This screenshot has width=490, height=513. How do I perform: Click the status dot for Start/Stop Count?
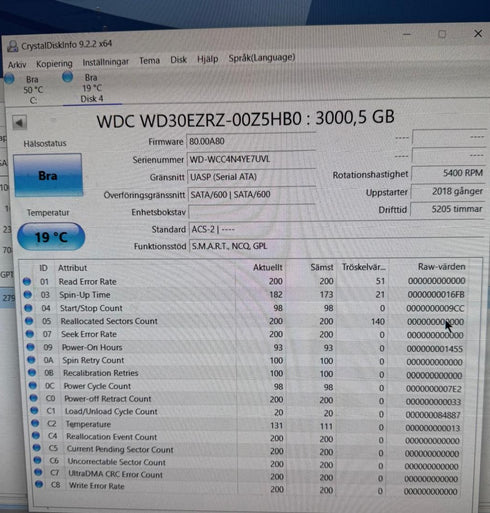coord(29,308)
